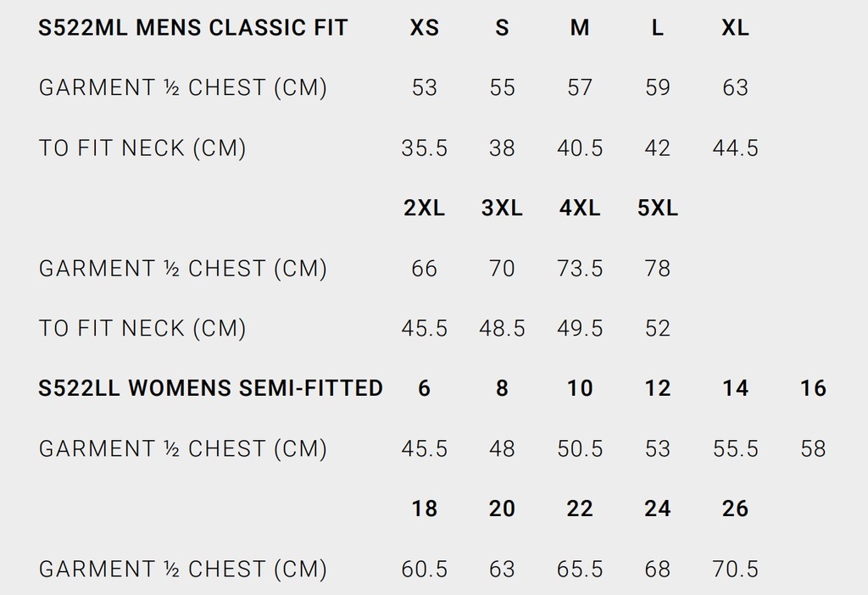Screen dimensions: 868x595
Task: Click the S522ML MENS CLASSIC FIT heading
Action: (193, 28)
